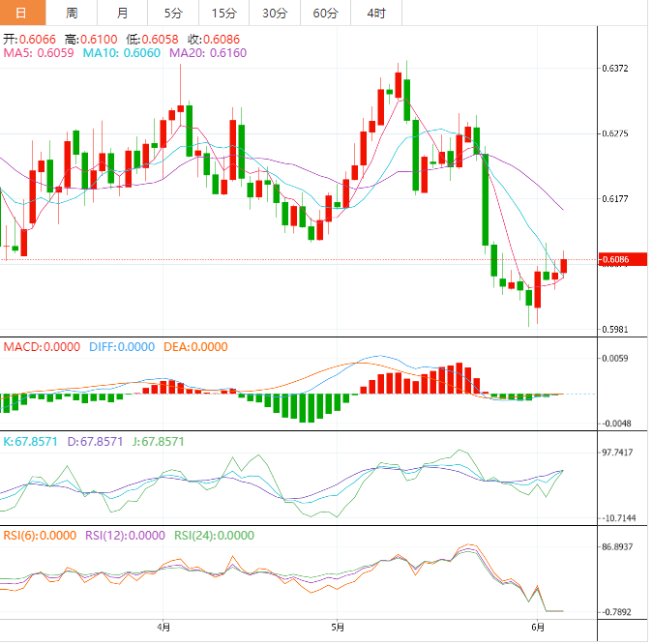The image size is (652, 644).
Task: Show the 30分 chart
Action: (274, 13)
